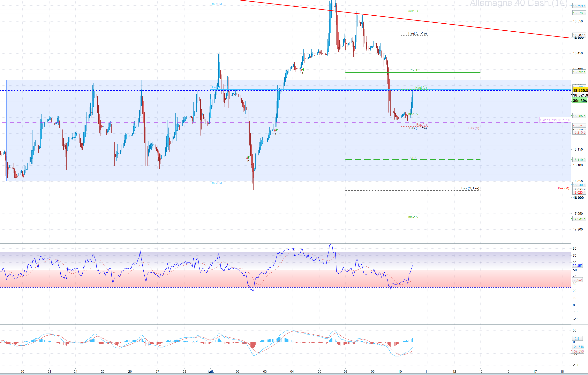Click the 18 392,1 pivot price tag

tap(579, 72)
